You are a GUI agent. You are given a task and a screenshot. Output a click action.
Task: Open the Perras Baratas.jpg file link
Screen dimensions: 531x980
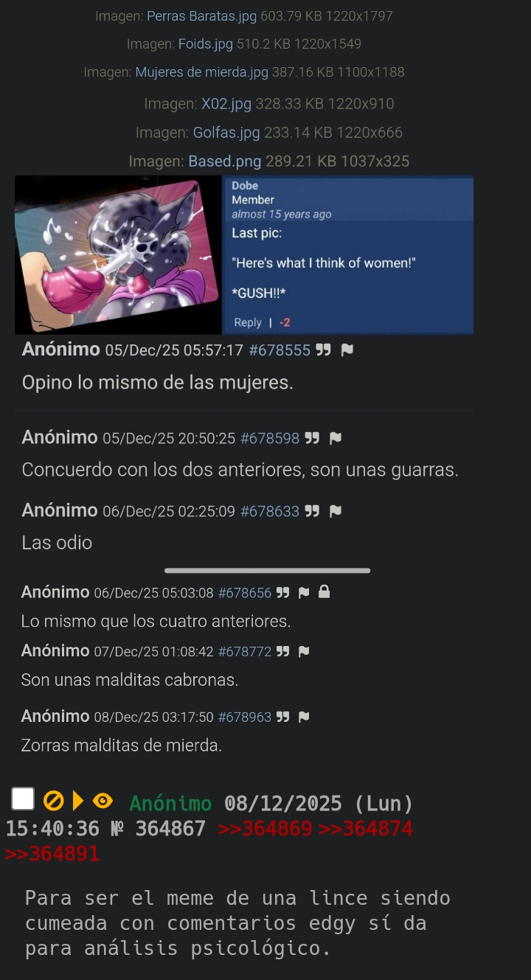pyautogui.click(x=202, y=15)
